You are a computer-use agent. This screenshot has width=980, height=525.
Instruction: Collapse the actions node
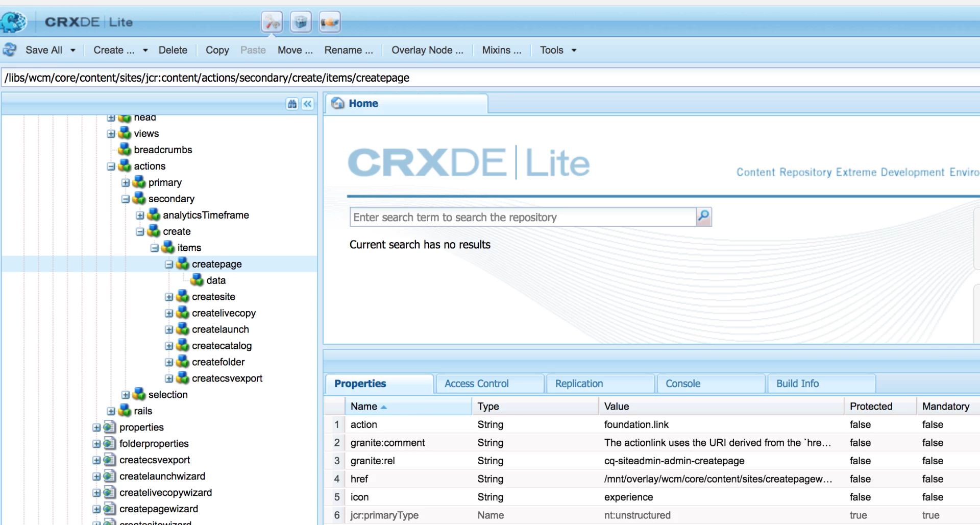[111, 166]
